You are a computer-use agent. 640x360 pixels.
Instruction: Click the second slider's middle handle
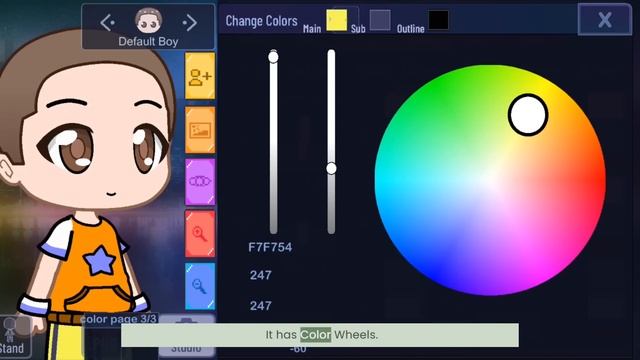[x=331, y=168]
